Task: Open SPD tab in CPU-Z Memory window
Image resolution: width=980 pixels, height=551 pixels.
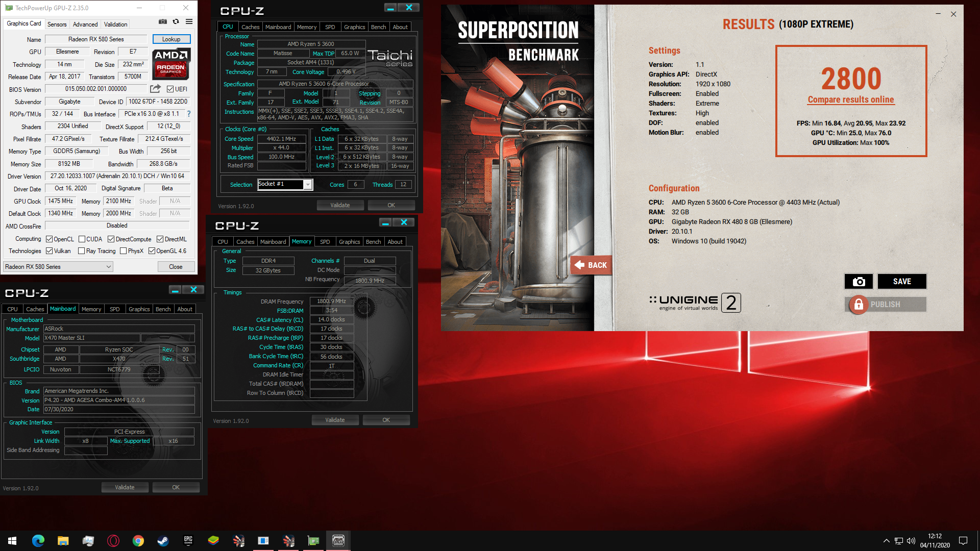Action: (325, 242)
